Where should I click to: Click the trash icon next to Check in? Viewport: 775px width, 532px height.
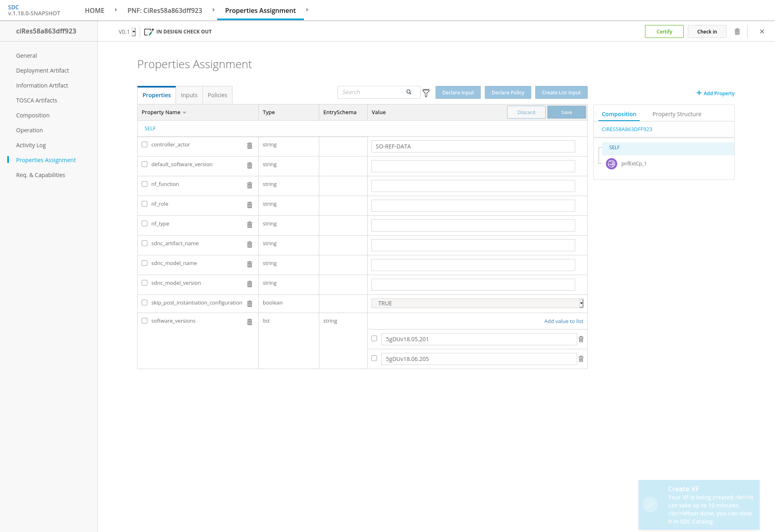737,31
